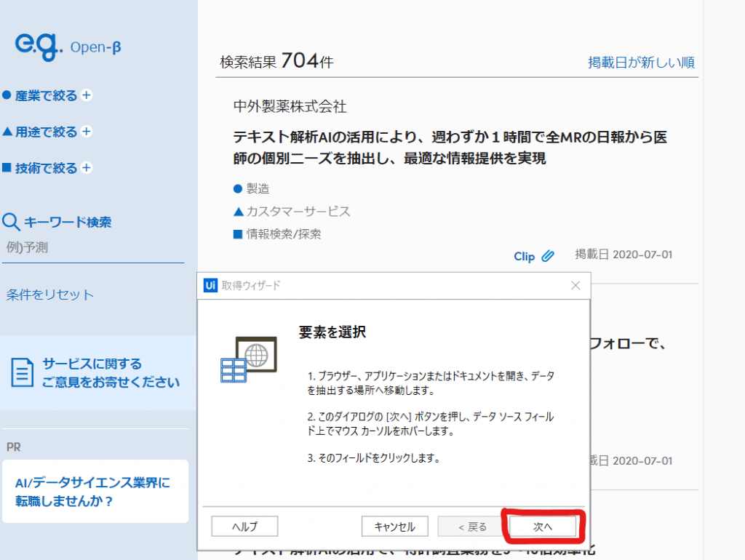Click the keyword search magnifier icon
This screenshot has width=745, height=560.
(12, 223)
